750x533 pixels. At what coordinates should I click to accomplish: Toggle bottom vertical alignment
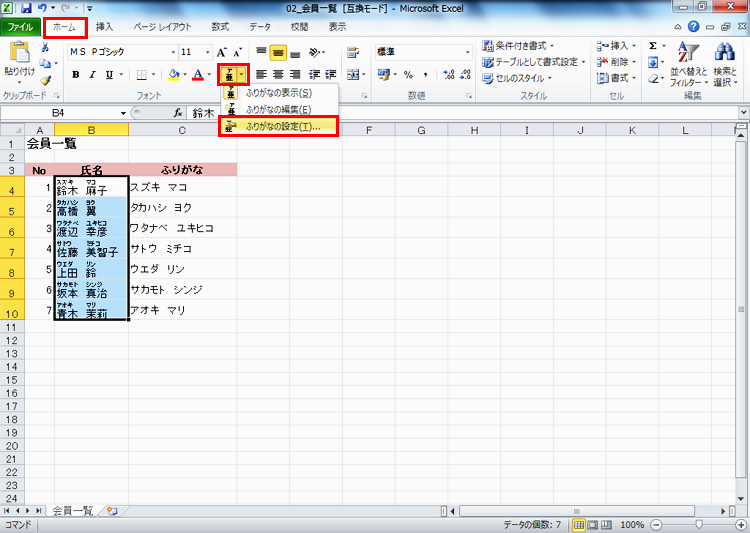(x=295, y=52)
